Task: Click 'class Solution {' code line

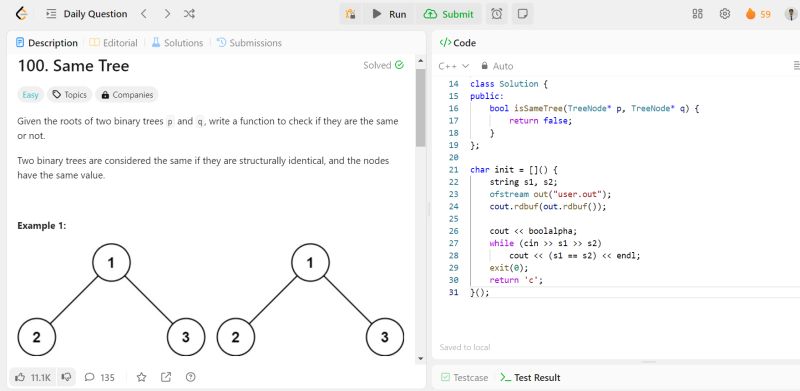Action: (509, 84)
